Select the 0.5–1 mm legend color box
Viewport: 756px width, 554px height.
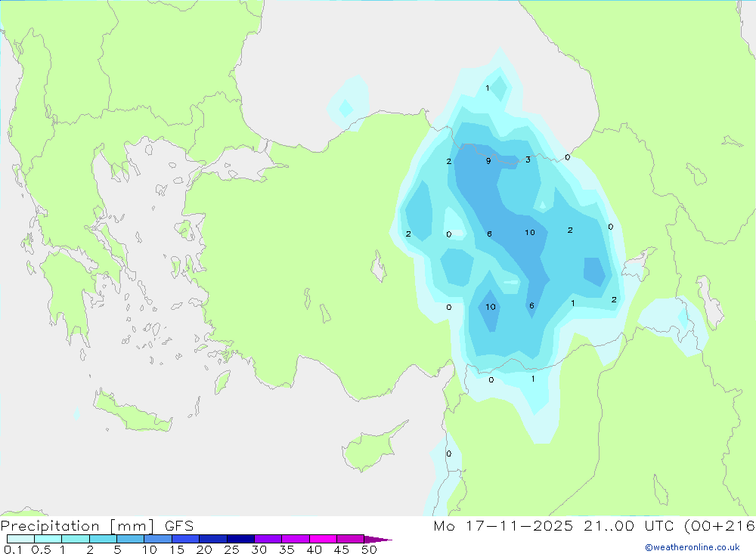48,539
